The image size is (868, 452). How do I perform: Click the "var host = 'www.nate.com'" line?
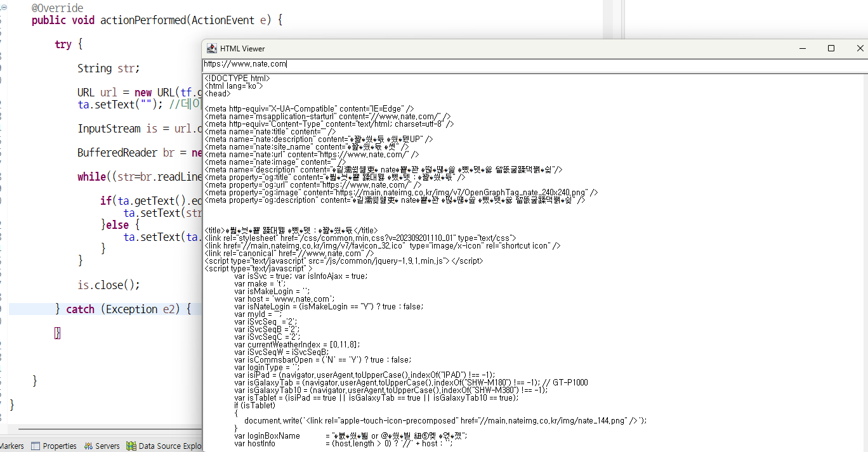[x=284, y=299]
